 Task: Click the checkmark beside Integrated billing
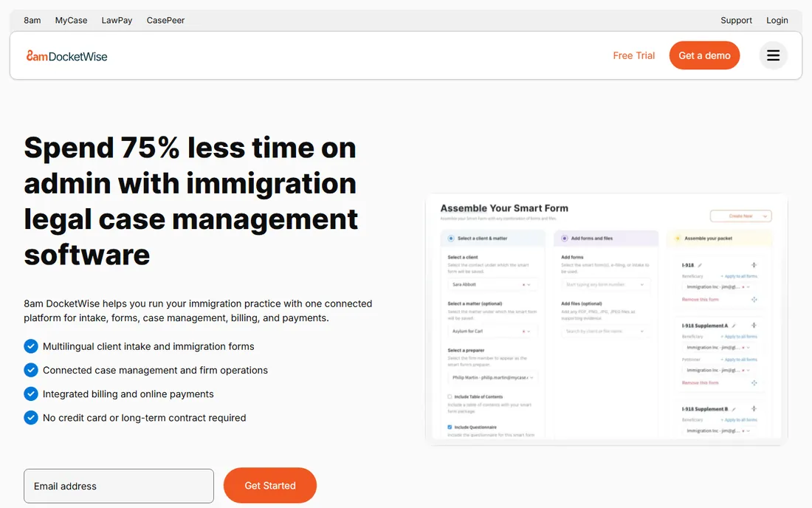pos(31,394)
